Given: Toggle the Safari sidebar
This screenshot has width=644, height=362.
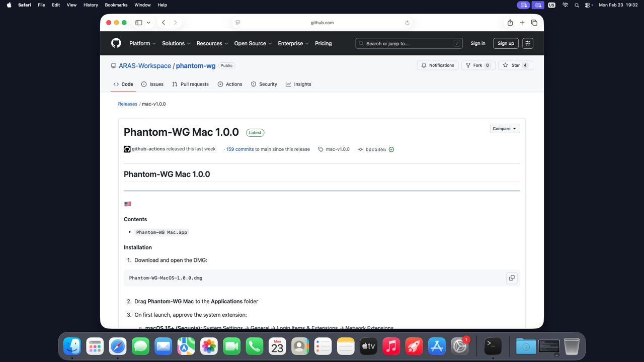Looking at the screenshot, I should point(139,23).
